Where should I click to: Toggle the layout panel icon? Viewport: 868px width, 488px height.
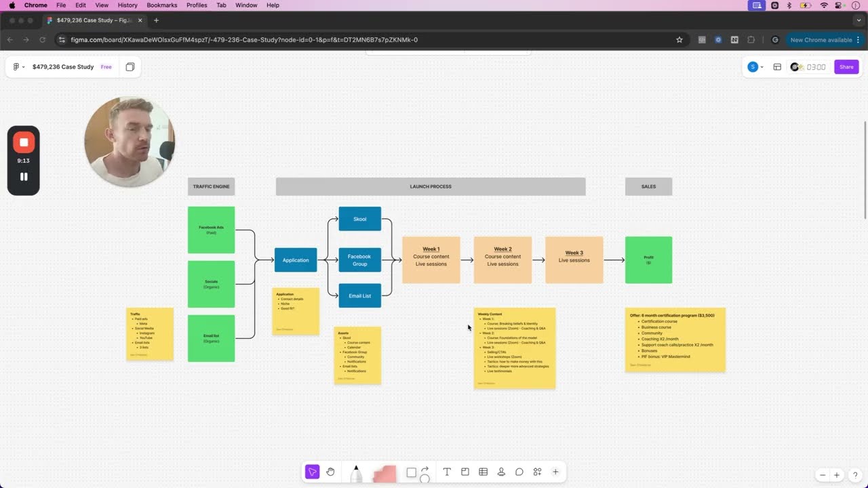(x=777, y=67)
